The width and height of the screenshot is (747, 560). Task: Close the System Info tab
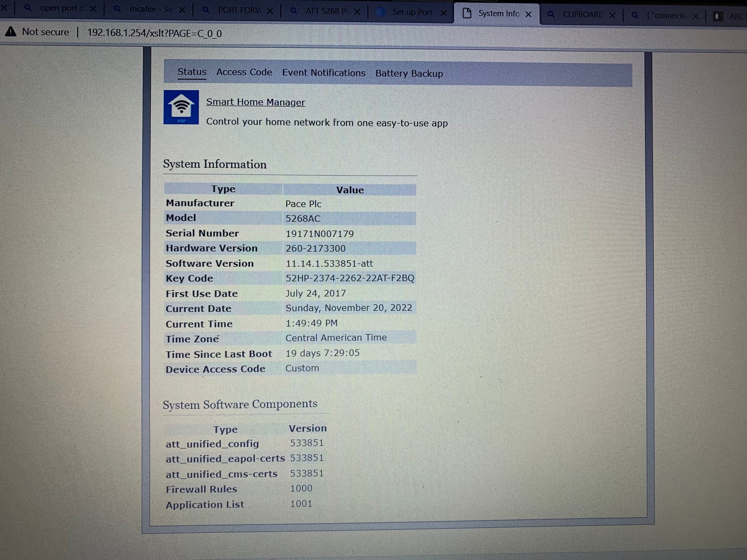(x=528, y=14)
